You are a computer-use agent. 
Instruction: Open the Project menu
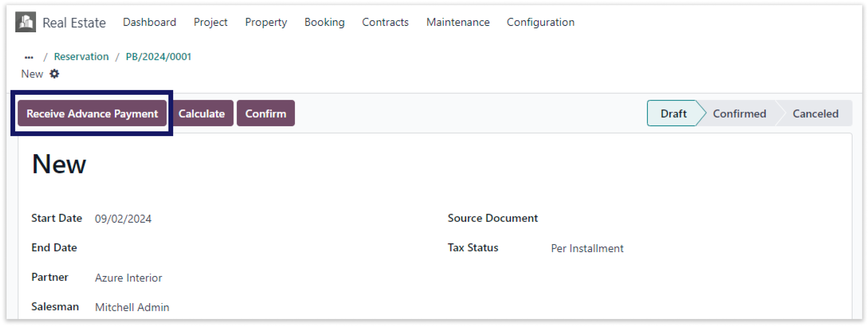coord(210,22)
